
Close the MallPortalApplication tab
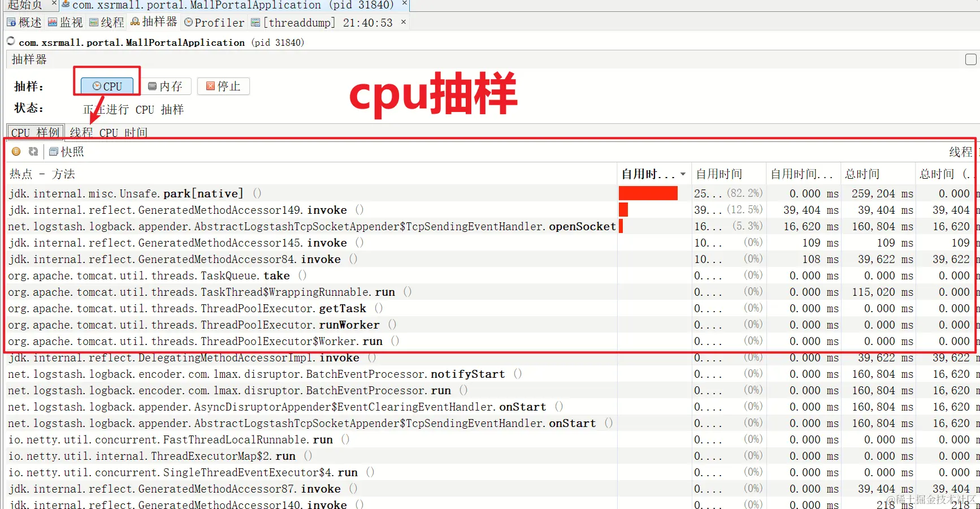coord(405,3)
